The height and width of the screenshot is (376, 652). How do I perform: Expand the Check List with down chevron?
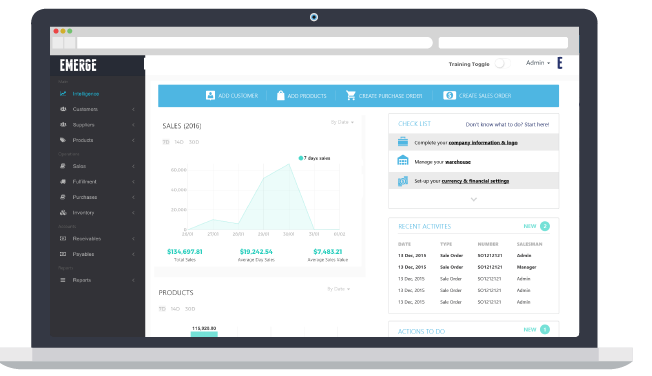[x=474, y=200]
